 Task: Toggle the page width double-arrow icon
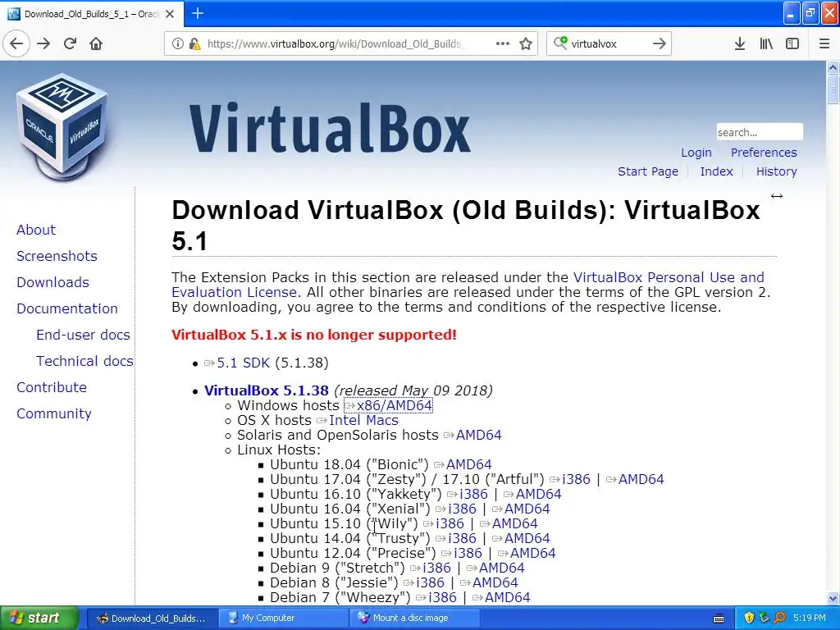(x=777, y=196)
